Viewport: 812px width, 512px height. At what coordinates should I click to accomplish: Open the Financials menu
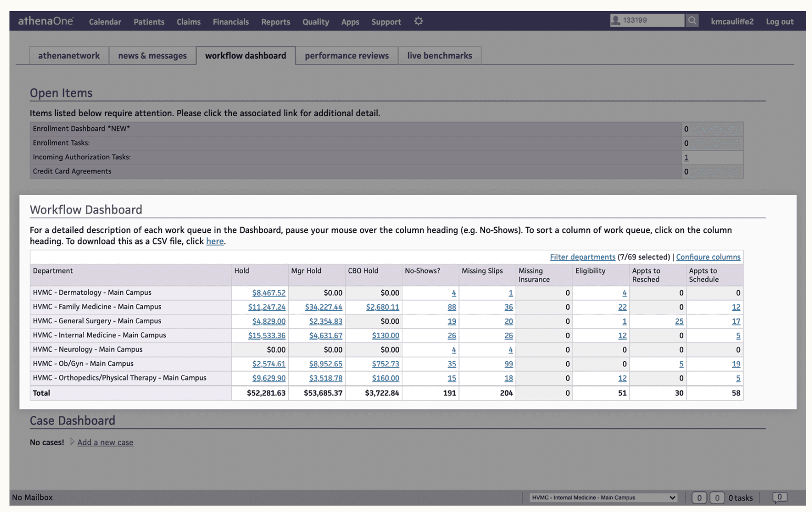(231, 22)
